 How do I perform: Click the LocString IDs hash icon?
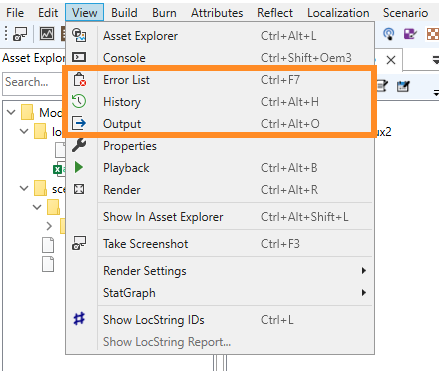pyautogui.click(x=79, y=319)
